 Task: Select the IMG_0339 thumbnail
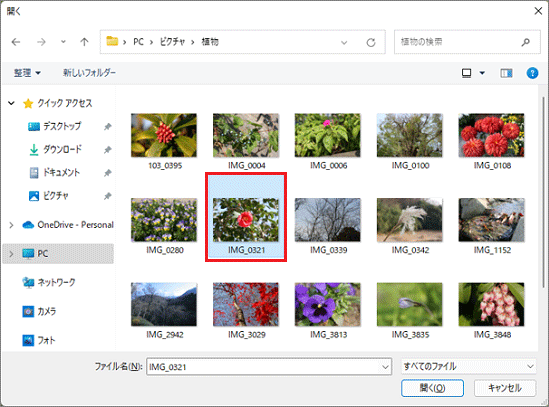(x=328, y=220)
